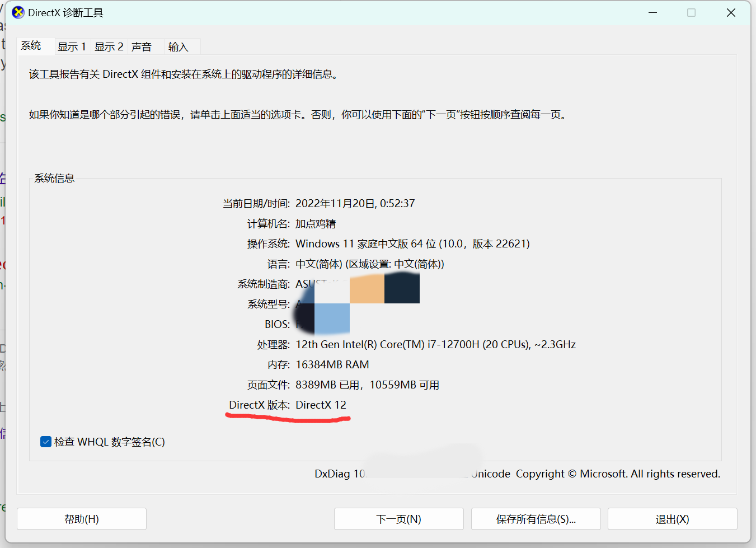This screenshot has height=548, width=756.
Task: Click the DirectX 诊断工具 window title text
Action: (65, 12)
